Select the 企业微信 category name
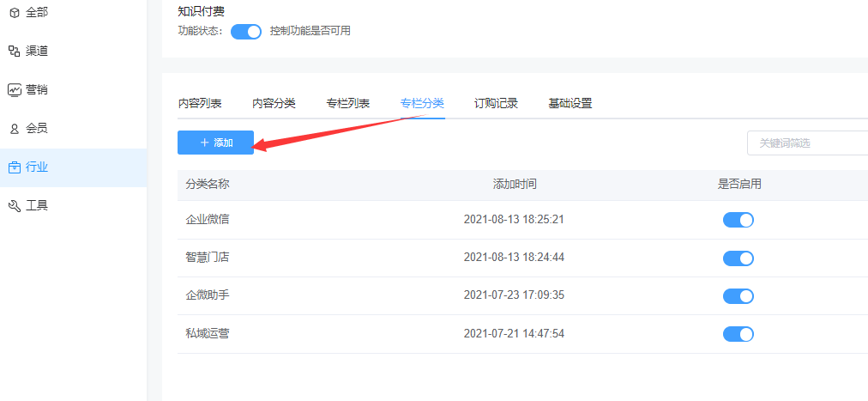The width and height of the screenshot is (868, 401). coord(208,219)
